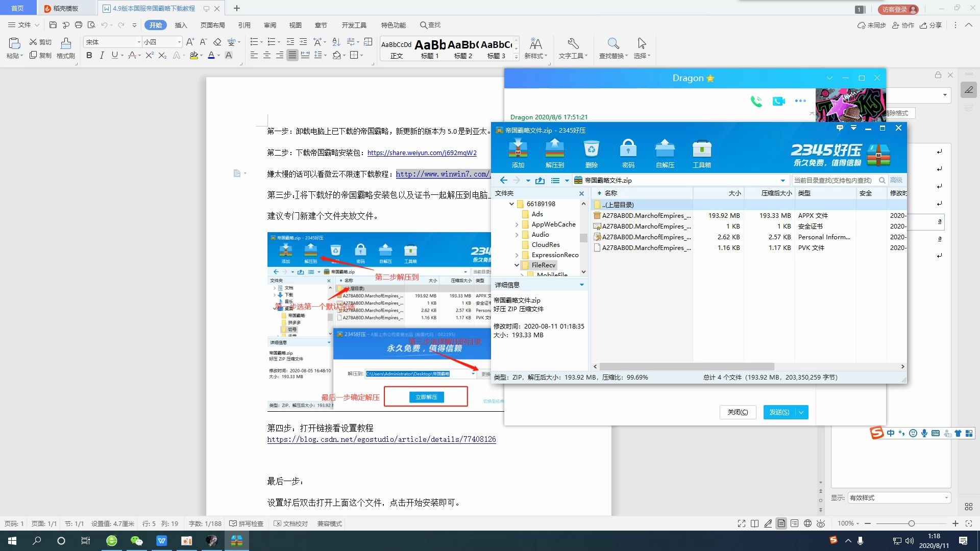Click the horizontal scrollbar in 2345好压 file list
Screen dimensions: 980x551
tap(687, 366)
